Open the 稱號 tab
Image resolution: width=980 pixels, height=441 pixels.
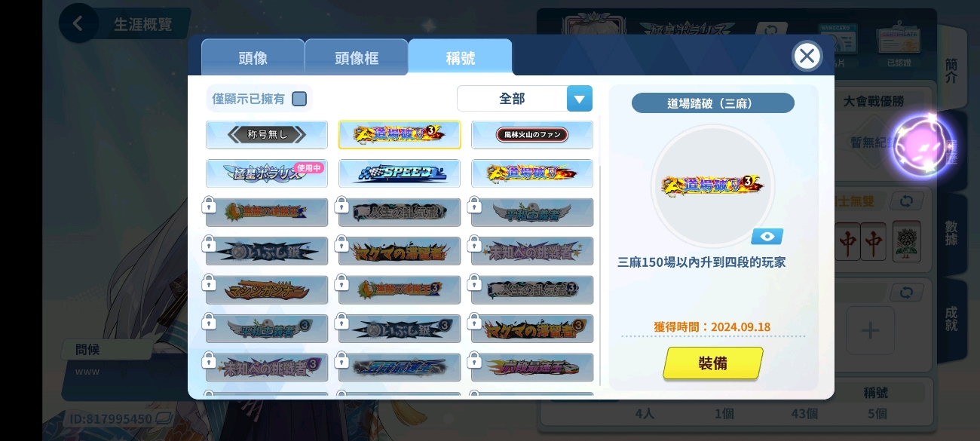click(461, 58)
